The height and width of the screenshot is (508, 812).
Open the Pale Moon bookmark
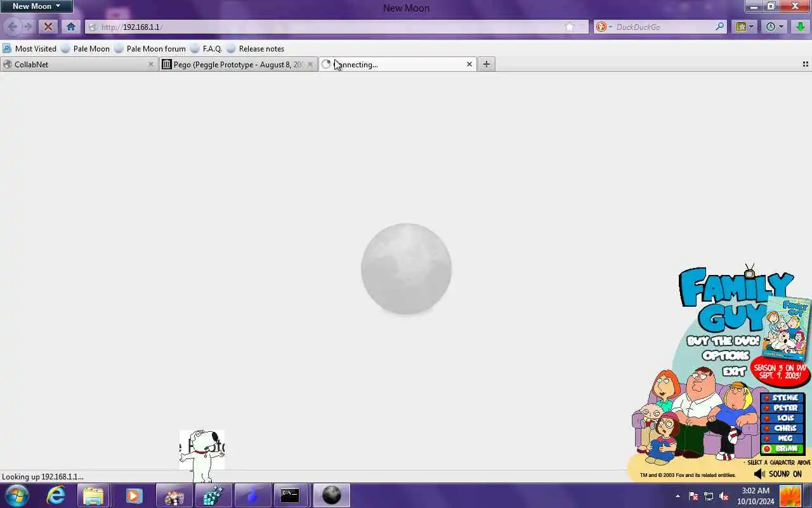tap(85, 48)
